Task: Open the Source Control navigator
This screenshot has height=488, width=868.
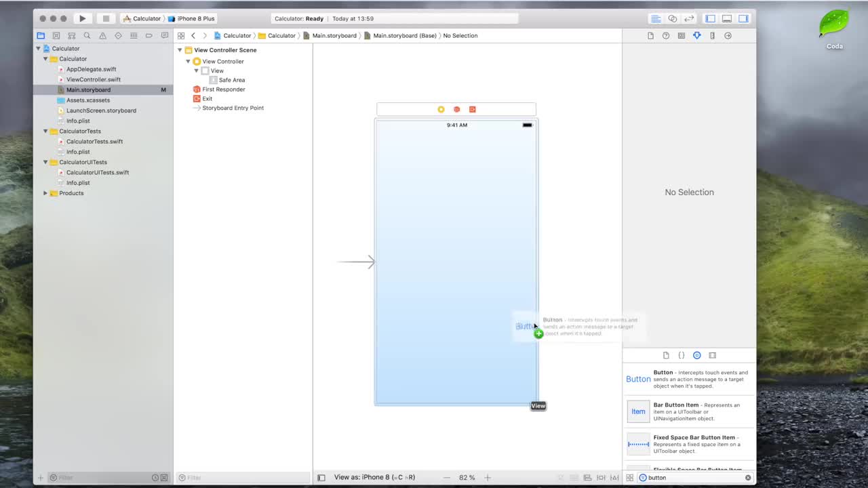Action: coord(56,35)
